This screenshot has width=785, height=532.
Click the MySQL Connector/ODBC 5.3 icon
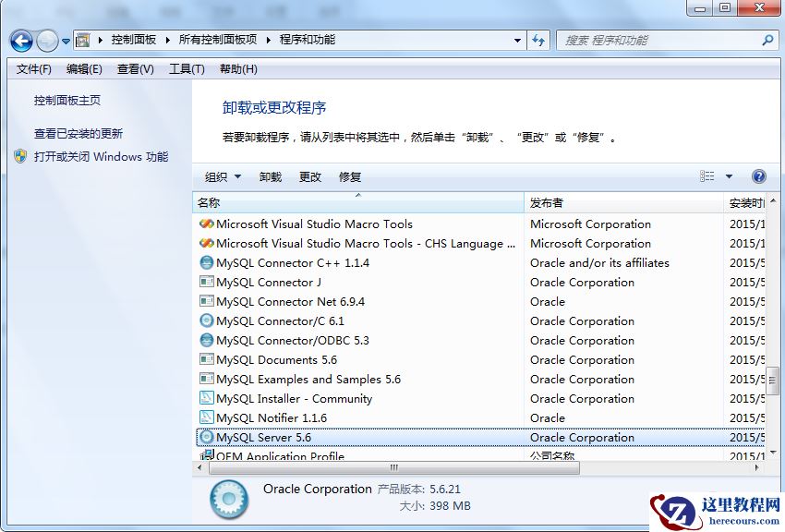coord(206,340)
